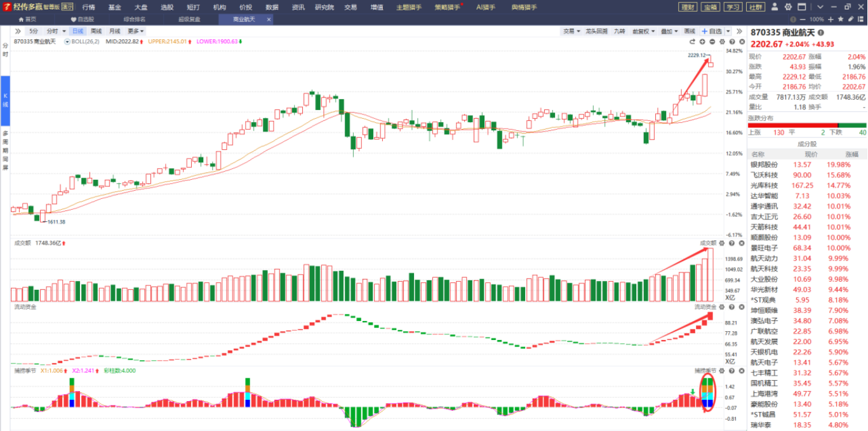The height and width of the screenshot is (431, 868).
Task: Add stock via 自选 button
Action: tap(712, 31)
